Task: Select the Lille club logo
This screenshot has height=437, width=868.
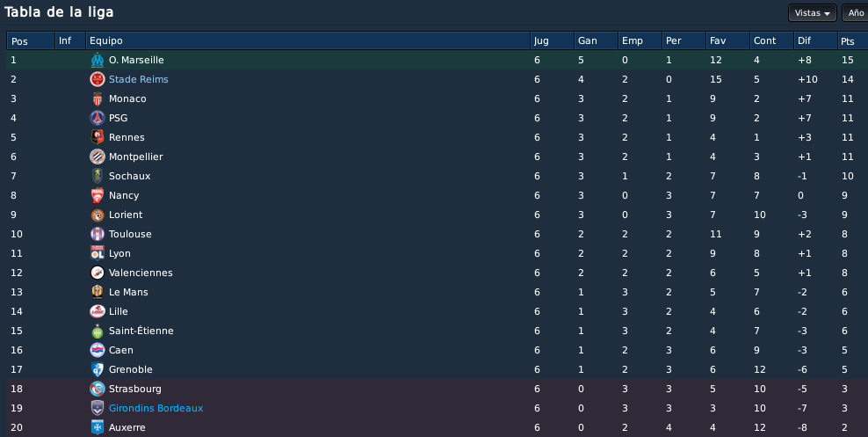Action: (98, 311)
